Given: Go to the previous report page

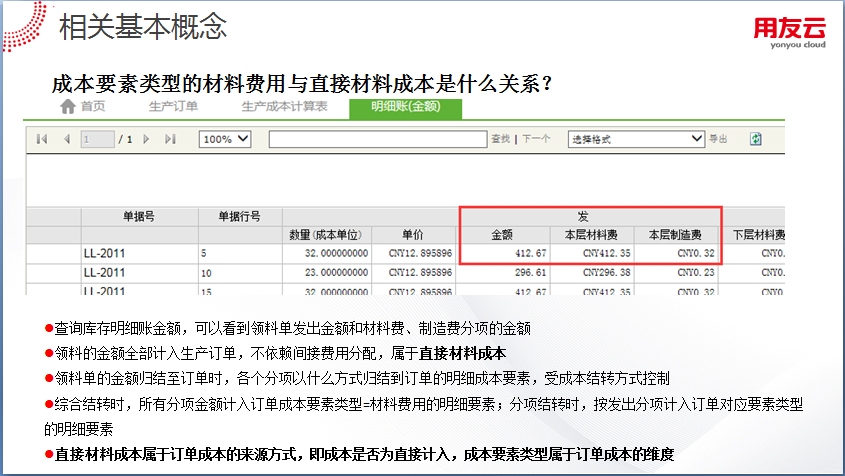Looking at the screenshot, I should (x=66, y=139).
